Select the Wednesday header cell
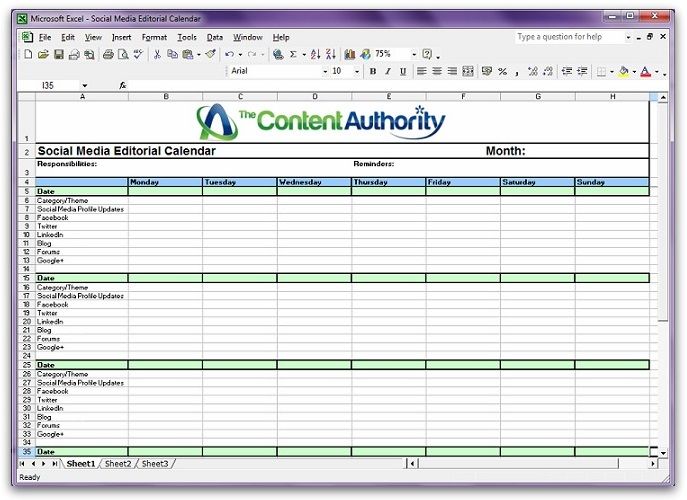The width and height of the screenshot is (687, 500). click(314, 182)
